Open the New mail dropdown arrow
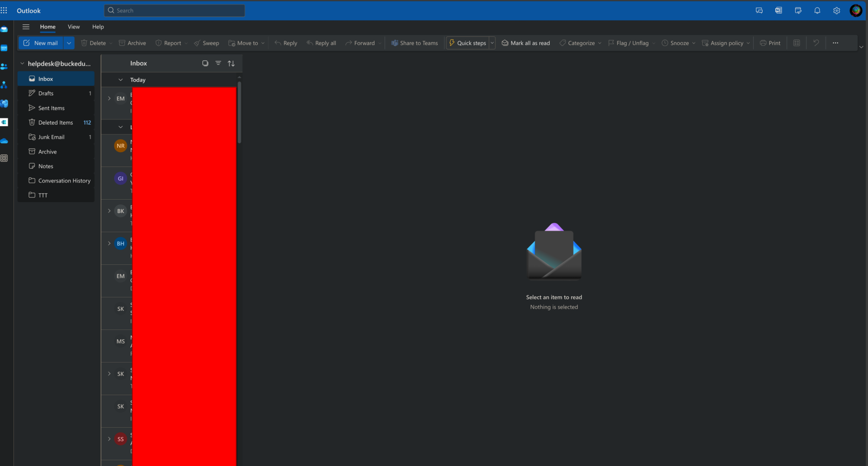The height and width of the screenshot is (466, 868). [x=69, y=43]
